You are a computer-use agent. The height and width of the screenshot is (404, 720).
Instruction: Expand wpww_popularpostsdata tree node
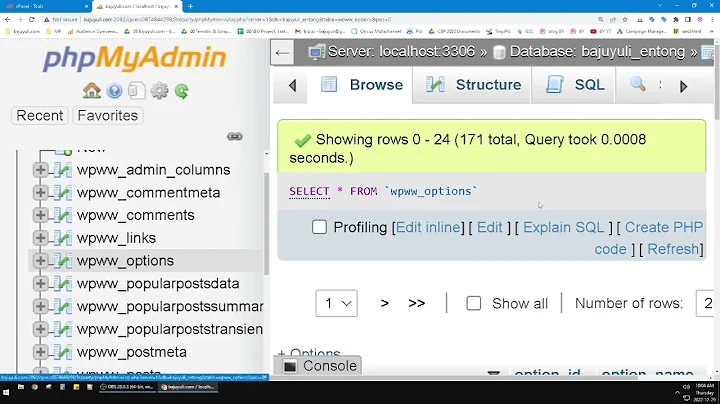pyautogui.click(x=40, y=284)
